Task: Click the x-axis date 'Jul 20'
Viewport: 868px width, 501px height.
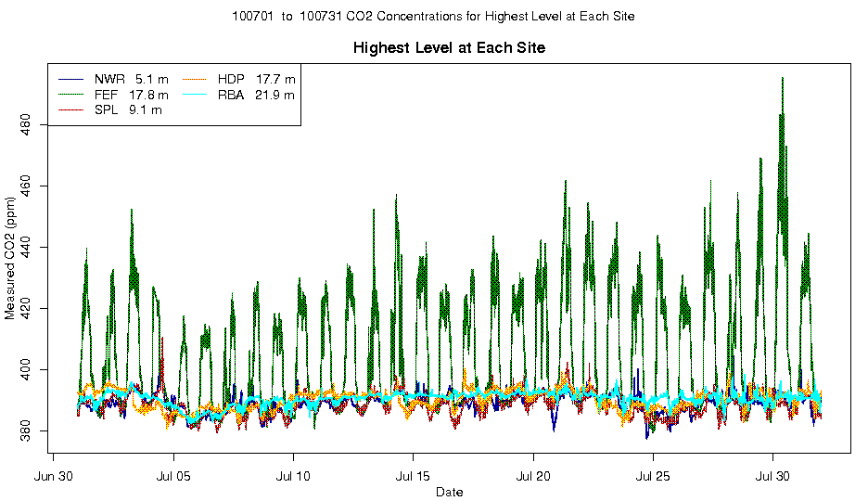Action: click(x=533, y=476)
